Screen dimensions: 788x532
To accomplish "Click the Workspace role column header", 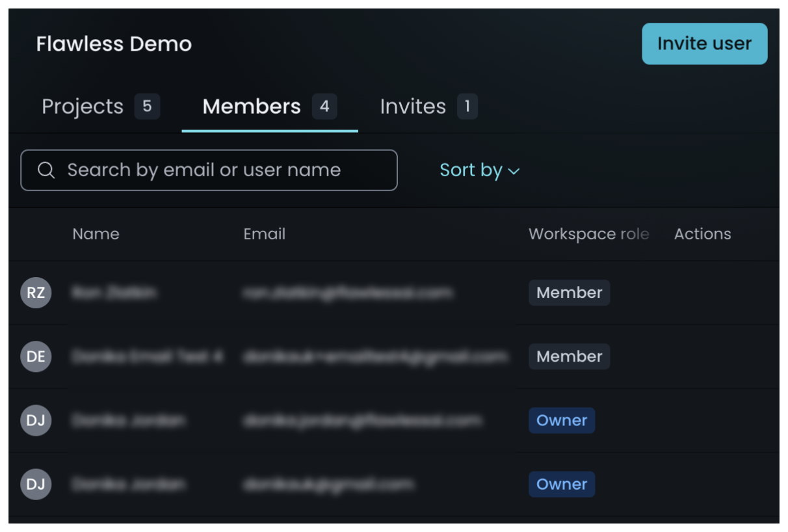I will pyautogui.click(x=589, y=234).
